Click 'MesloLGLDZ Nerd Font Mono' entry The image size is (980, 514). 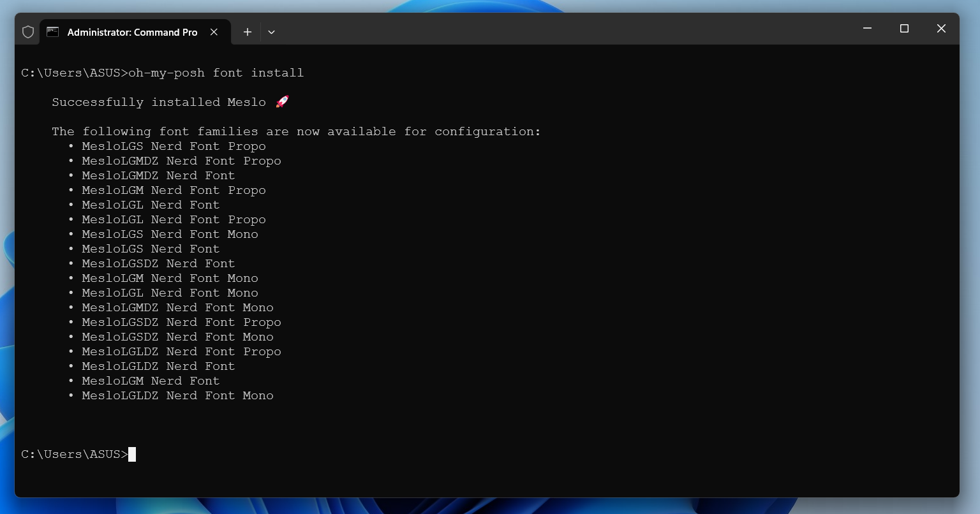click(x=177, y=395)
